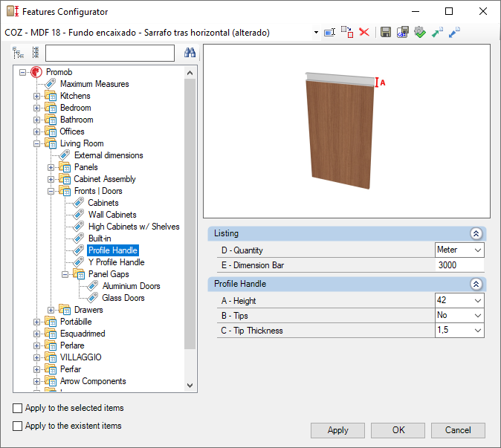
Task: Collapse the Listing section chevron
Action: [x=476, y=234]
